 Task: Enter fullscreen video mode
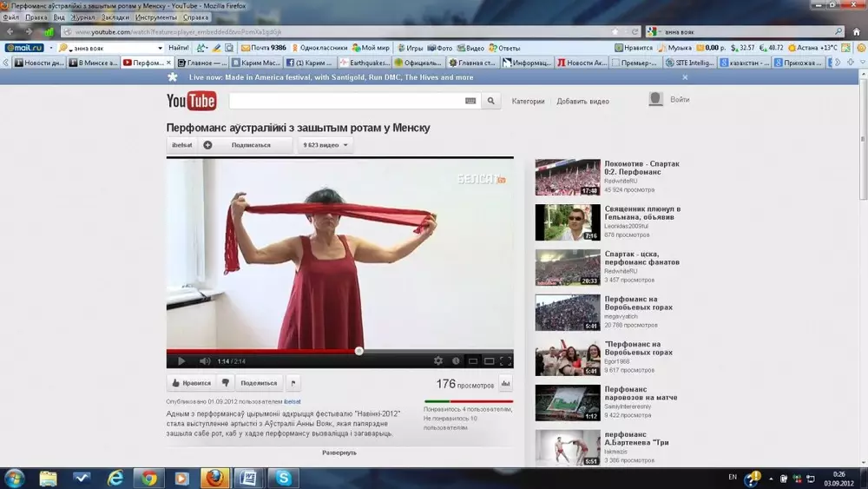click(x=505, y=360)
